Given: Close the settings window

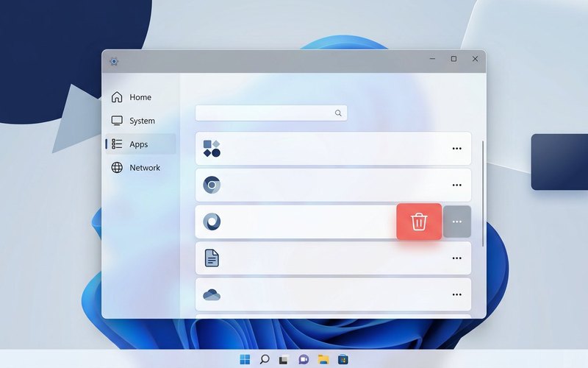Looking at the screenshot, I should pyautogui.click(x=475, y=59).
